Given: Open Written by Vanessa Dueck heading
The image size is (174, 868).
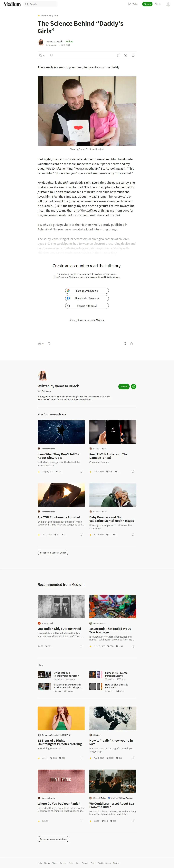Looking at the screenshot, I should click(x=58, y=386).
